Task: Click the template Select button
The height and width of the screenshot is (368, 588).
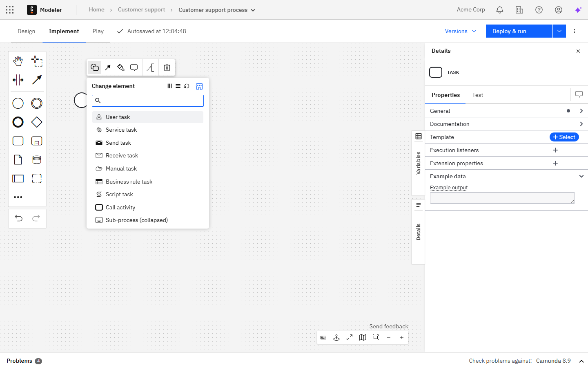Action: pyautogui.click(x=564, y=137)
